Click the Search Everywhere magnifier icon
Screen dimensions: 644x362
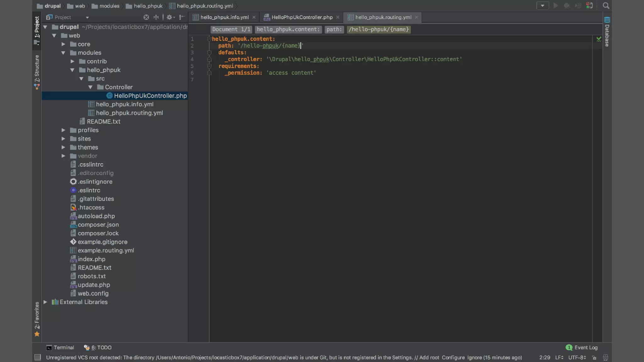click(x=606, y=6)
